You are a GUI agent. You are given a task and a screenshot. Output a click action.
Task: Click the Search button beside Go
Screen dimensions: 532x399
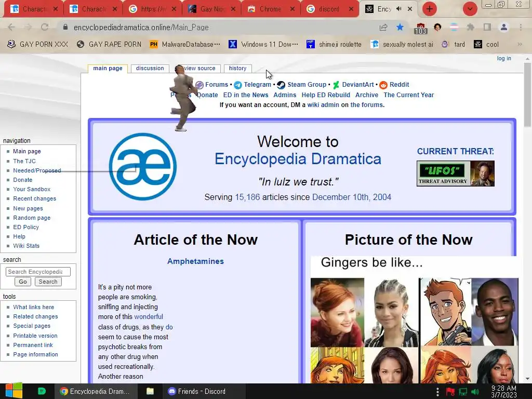[48, 282]
